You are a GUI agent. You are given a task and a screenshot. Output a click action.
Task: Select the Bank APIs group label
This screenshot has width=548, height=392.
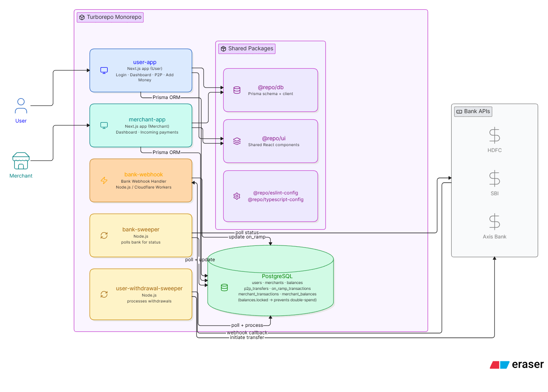click(473, 112)
